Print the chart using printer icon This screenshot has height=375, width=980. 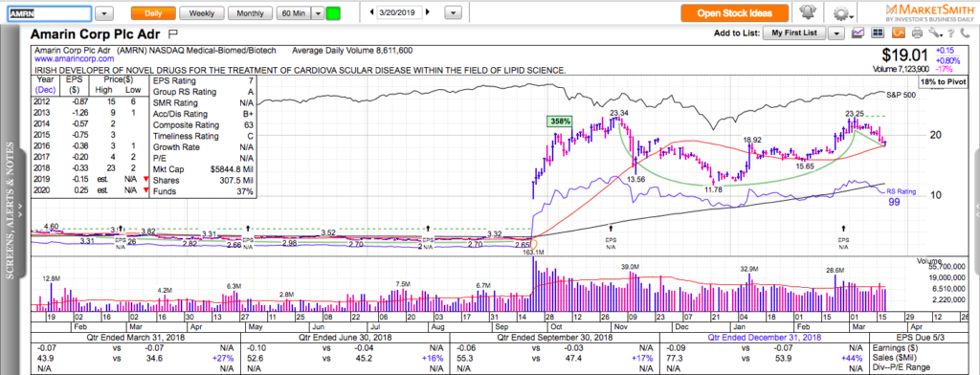click(x=917, y=33)
